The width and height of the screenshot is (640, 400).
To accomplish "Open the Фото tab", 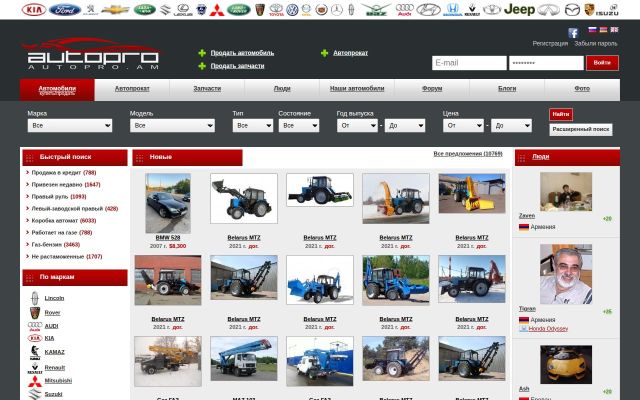I will (582, 89).
